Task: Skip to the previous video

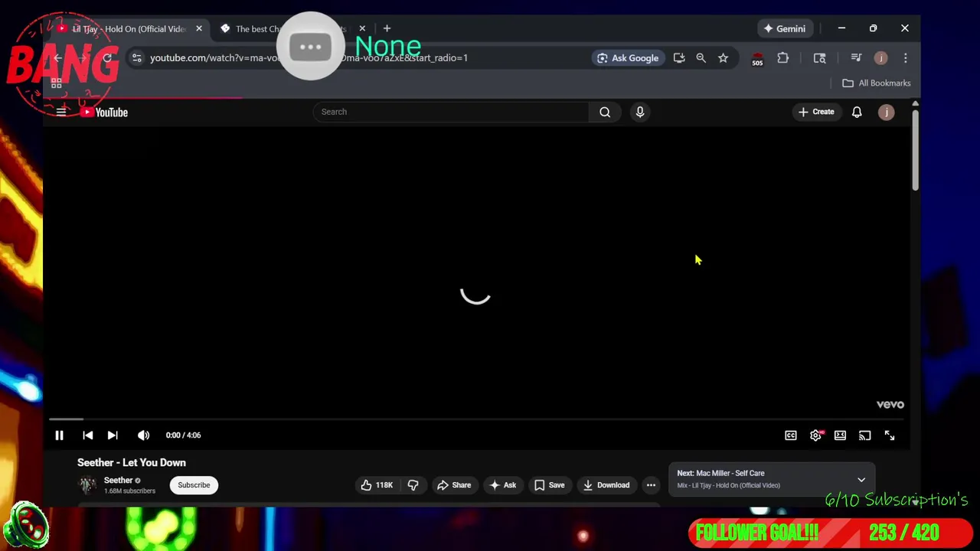Action: [88, 435]
